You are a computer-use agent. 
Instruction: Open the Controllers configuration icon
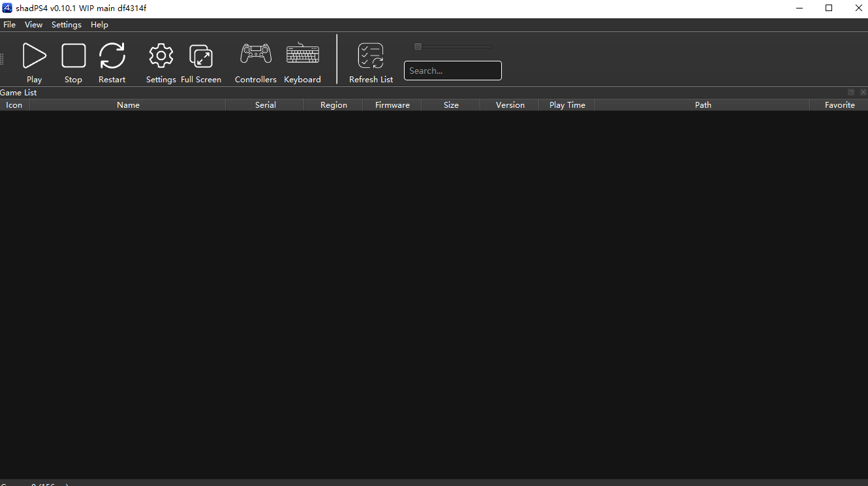(256, 54)
